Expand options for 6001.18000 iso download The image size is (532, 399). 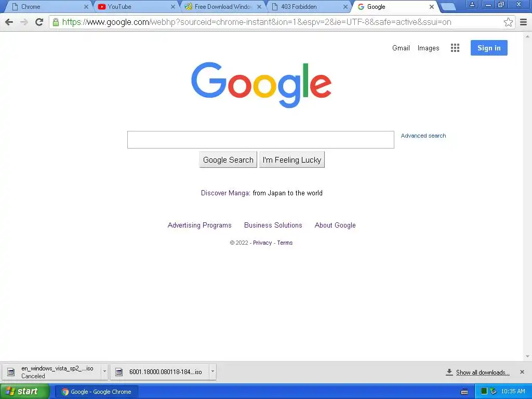pos(212,371)
